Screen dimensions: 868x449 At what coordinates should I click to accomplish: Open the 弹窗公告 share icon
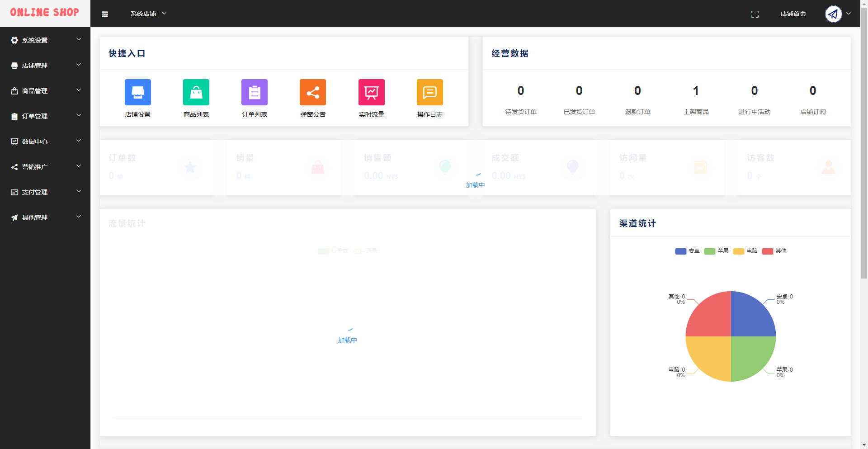313,92
